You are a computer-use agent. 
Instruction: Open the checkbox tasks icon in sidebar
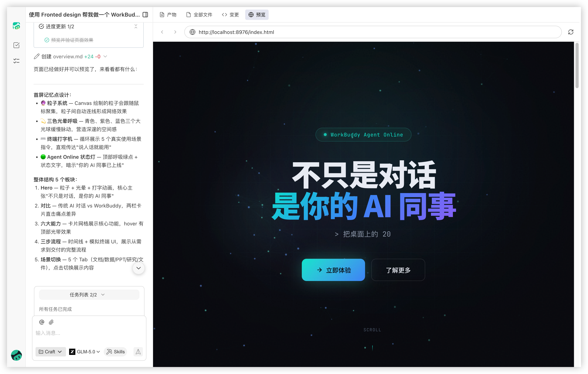coord(16,45)
